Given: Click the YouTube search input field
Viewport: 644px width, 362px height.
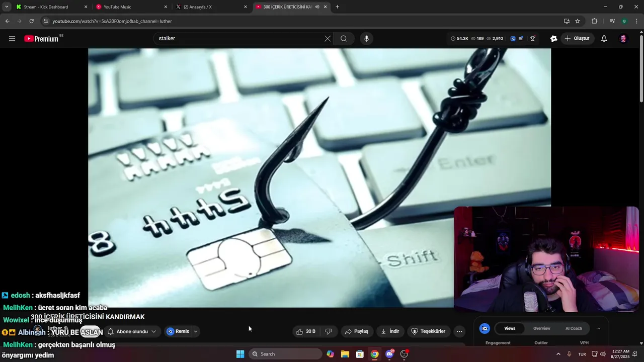Looking at the screenshot, I should point(240,38).
